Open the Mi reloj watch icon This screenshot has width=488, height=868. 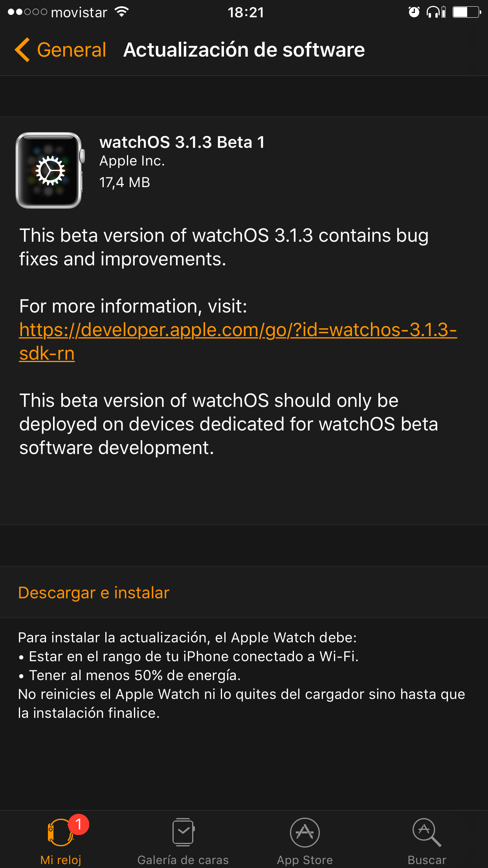[60, 833]
